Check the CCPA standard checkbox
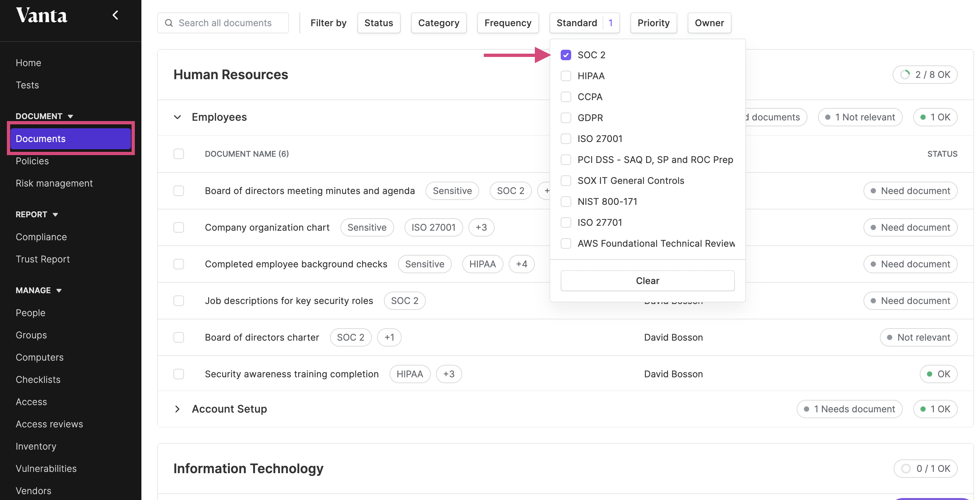Screen dimensions: 980x500 point(566,97)
